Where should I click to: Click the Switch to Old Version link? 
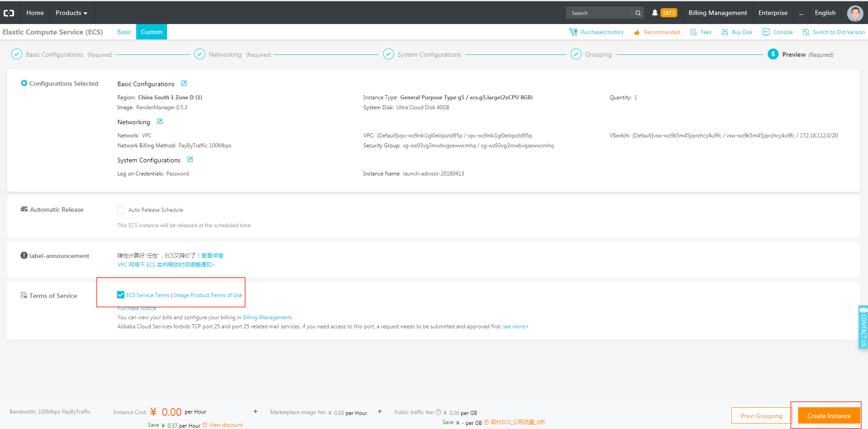pos(838,32)
